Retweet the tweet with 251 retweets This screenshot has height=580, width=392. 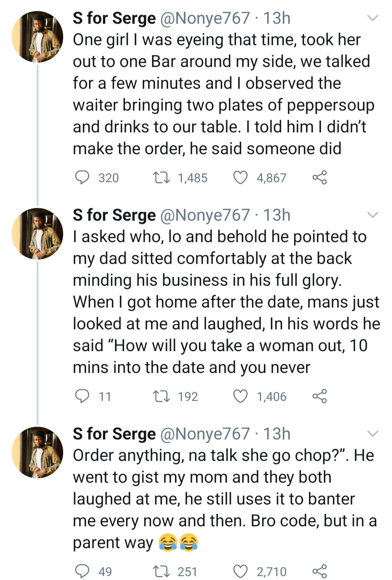[160, 571]
